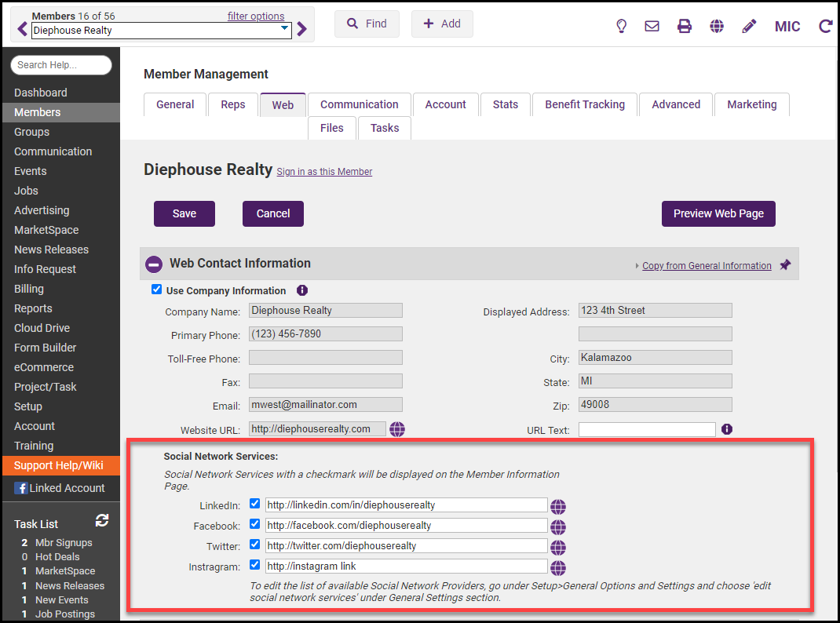840x623 pixels.
Task: Click the info icon beside URL Text
Action: click(727, 429)
